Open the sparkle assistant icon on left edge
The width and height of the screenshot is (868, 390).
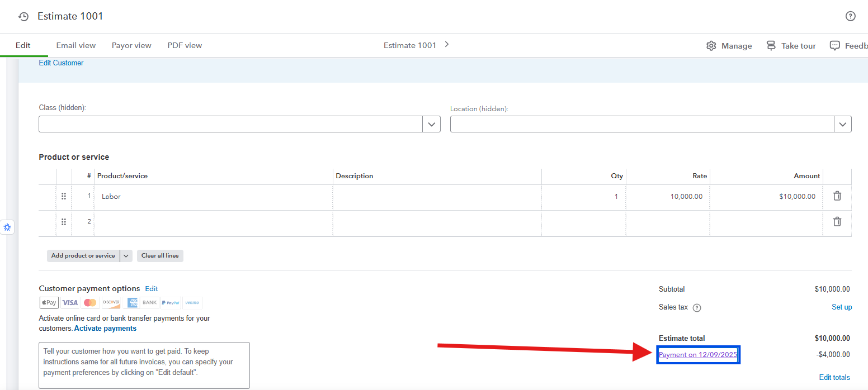point(7,227)
